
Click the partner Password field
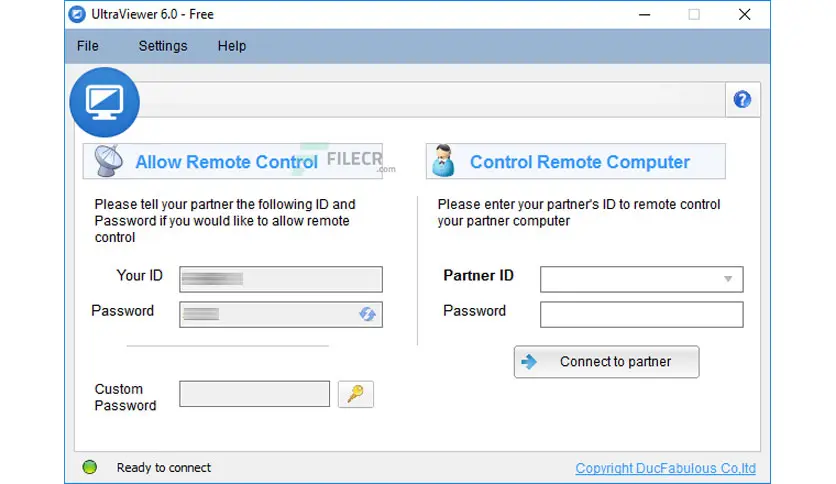tap(641, 314)
